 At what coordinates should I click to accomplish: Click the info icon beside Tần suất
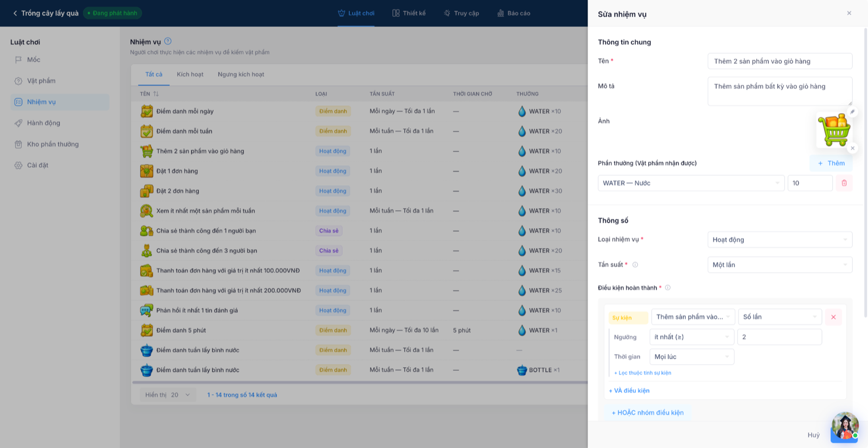(x=635, y=265)
